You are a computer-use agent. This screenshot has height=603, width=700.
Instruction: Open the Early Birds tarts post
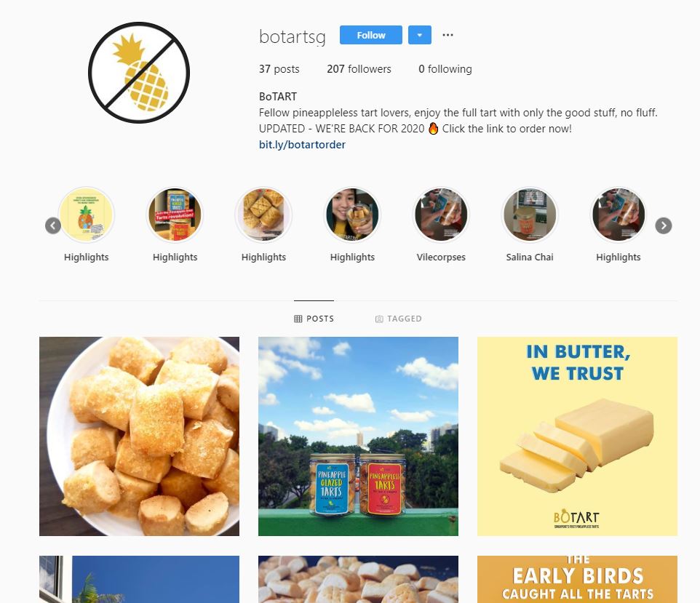click(577, 579)
